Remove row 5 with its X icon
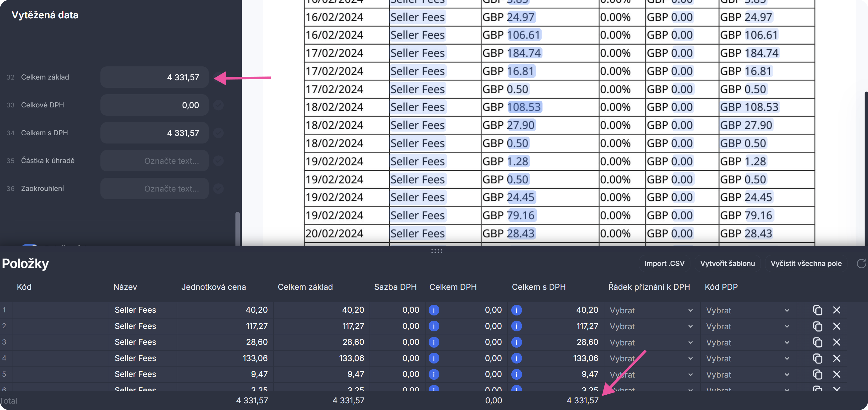Viewport: 868px width, 410px height. (x=836, y=374)
